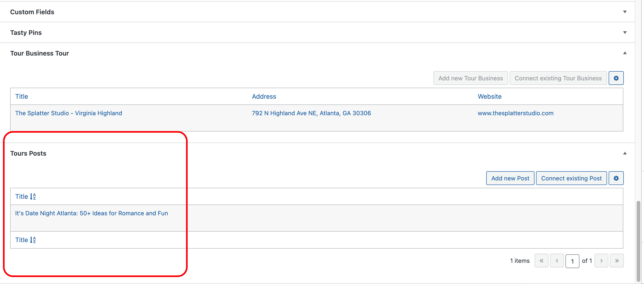The height and width of the screenshot is (286, 644).
Task: Expand the Tasty Pins panel
Action: [624, 32]
